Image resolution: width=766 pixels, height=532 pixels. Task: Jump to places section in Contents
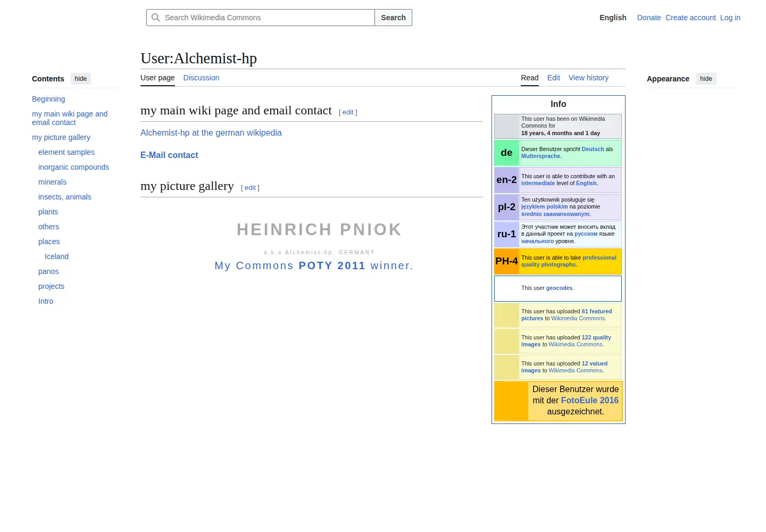tap(49, 242)
